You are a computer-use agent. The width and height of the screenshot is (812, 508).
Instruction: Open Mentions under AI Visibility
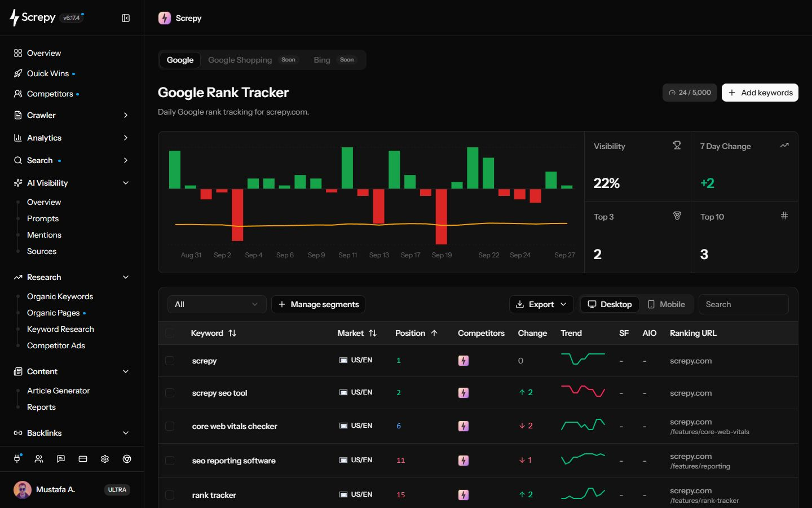[x=44, y=235]
